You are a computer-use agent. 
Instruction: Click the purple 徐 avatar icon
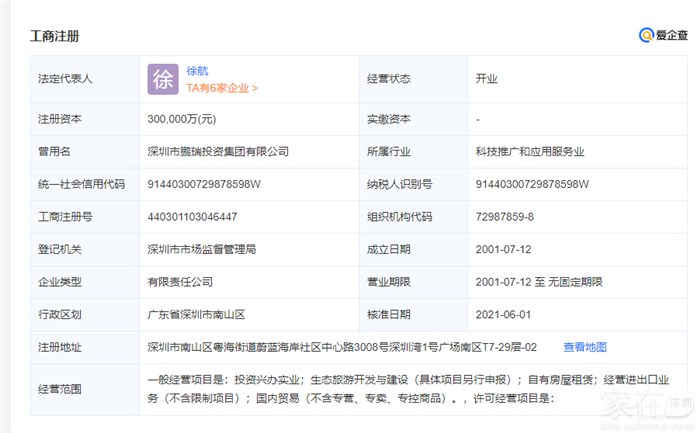[163, 79]
